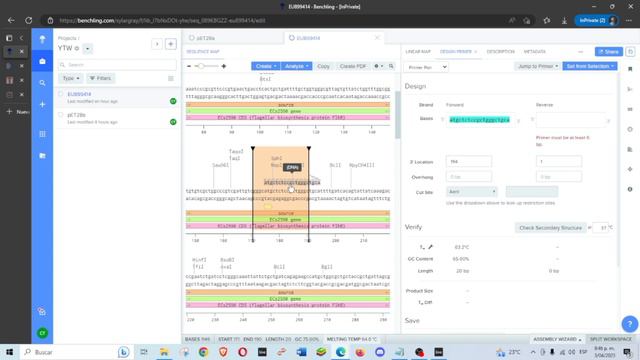The height and width of the screenshot is (360, 640).
Task: Open the list view options icon
Action: (171, 78)
